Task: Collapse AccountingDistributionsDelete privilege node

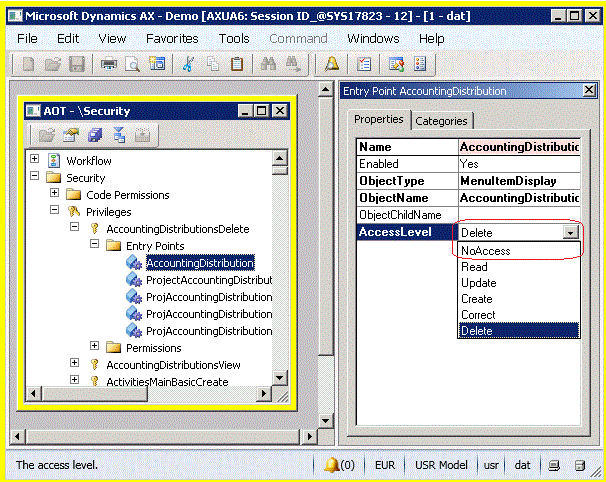Action: (x=75, y=227)
